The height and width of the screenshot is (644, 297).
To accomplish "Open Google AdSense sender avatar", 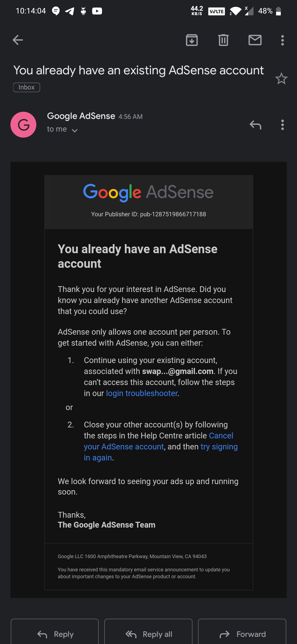I will coord(23,125).
